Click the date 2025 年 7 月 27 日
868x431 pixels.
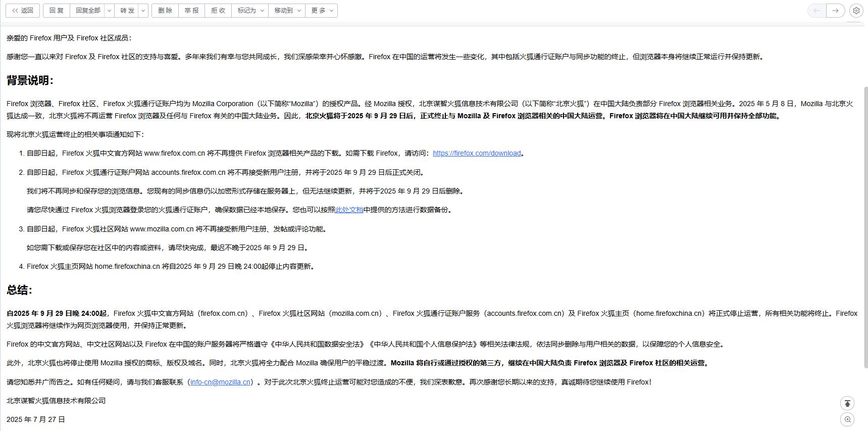[36, 419]
